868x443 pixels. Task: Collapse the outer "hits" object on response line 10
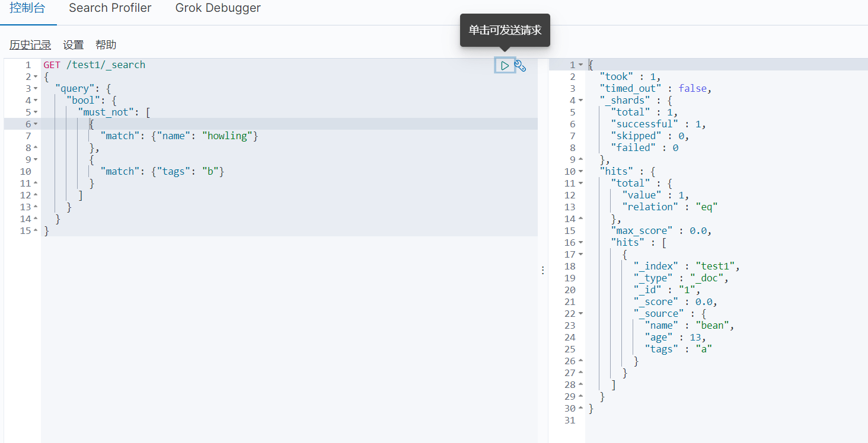pyautogui.click(x=580, y=172)
